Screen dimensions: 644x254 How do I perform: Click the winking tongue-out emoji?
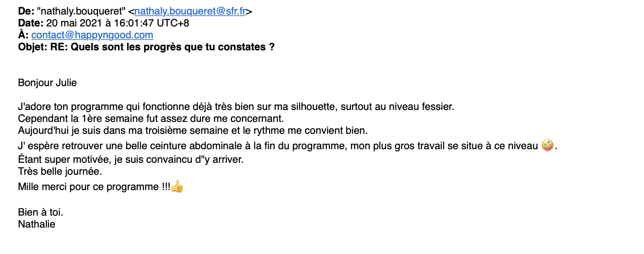click(x=547, y=145)
